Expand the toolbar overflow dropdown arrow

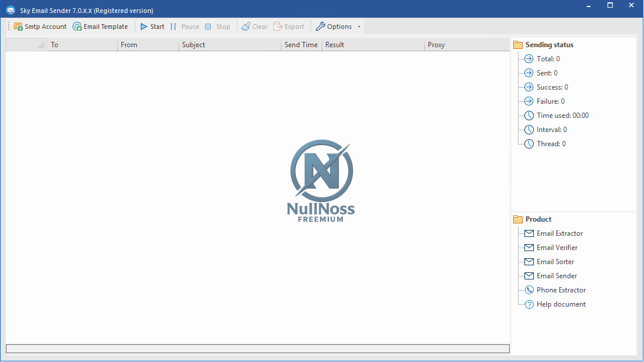pyautogui.click(x=359, y=27)
